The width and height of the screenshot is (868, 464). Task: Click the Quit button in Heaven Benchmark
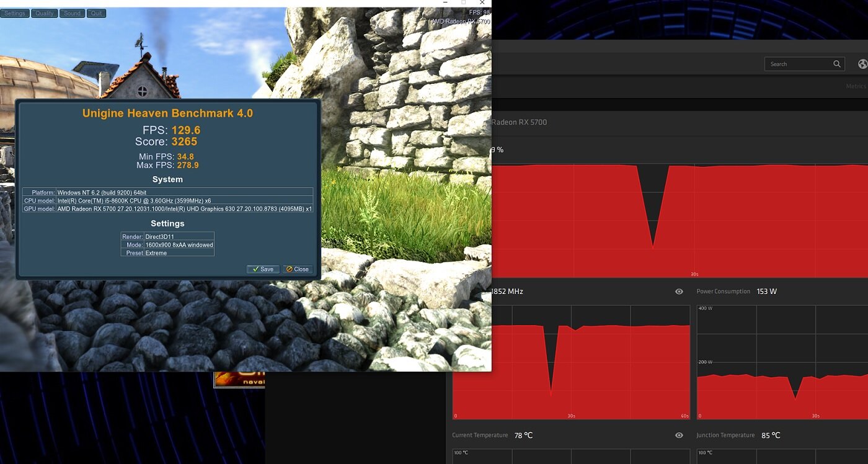(x=96, y=13)
